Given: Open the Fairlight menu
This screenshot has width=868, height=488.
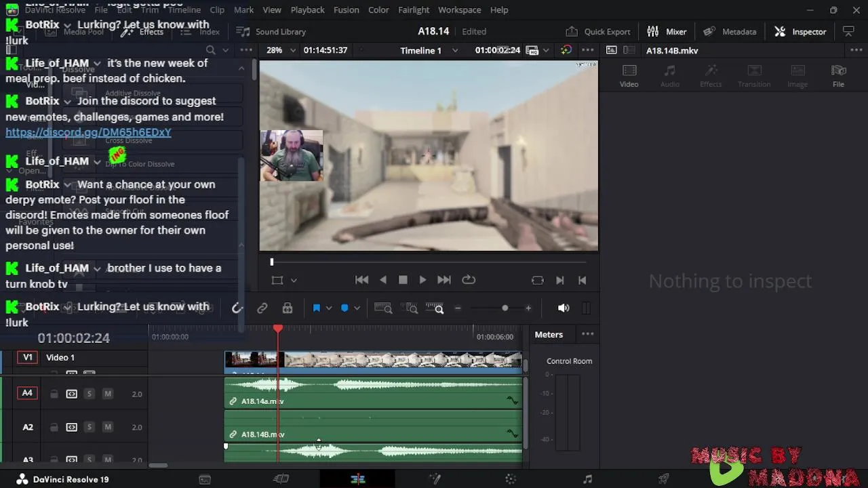Looking at the screenshot, I should point(414,10).
